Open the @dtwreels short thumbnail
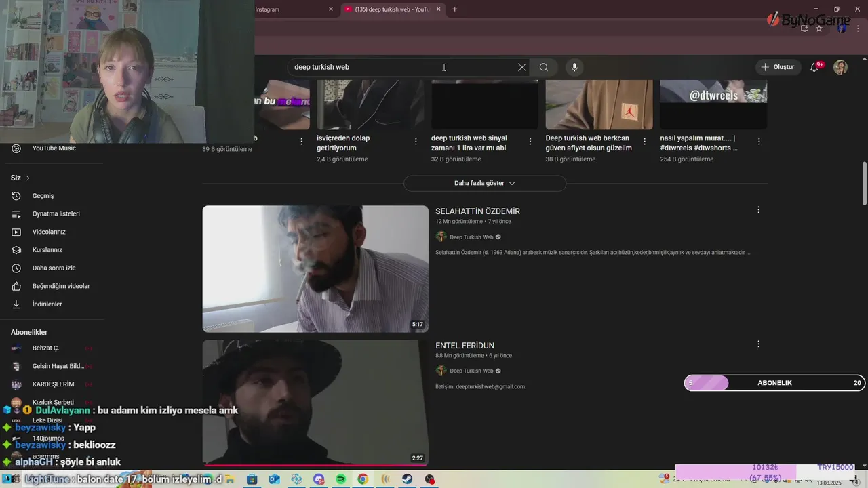The image size is (868, 488). pyautogui.click(x=713, y=104)
